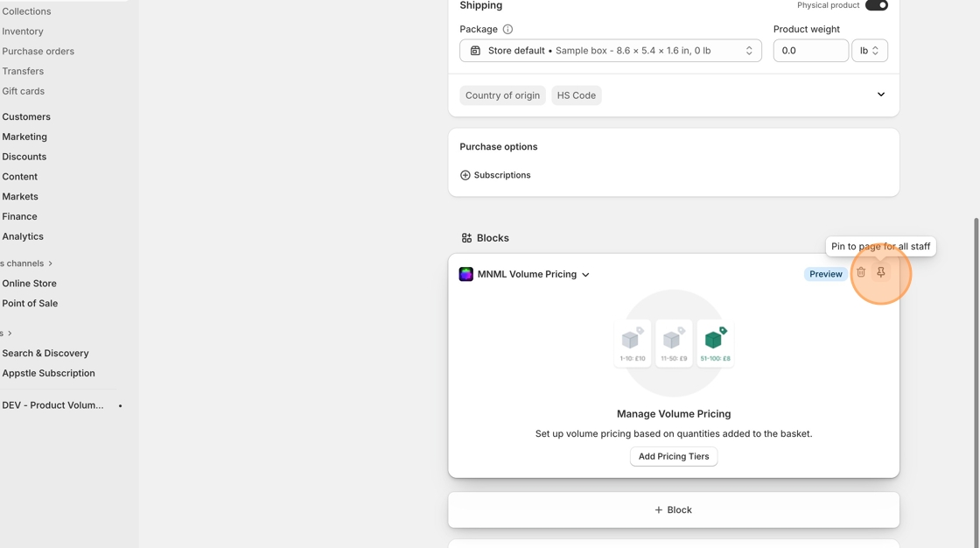Open Customers in the sidebar

(x=26, y=116)
